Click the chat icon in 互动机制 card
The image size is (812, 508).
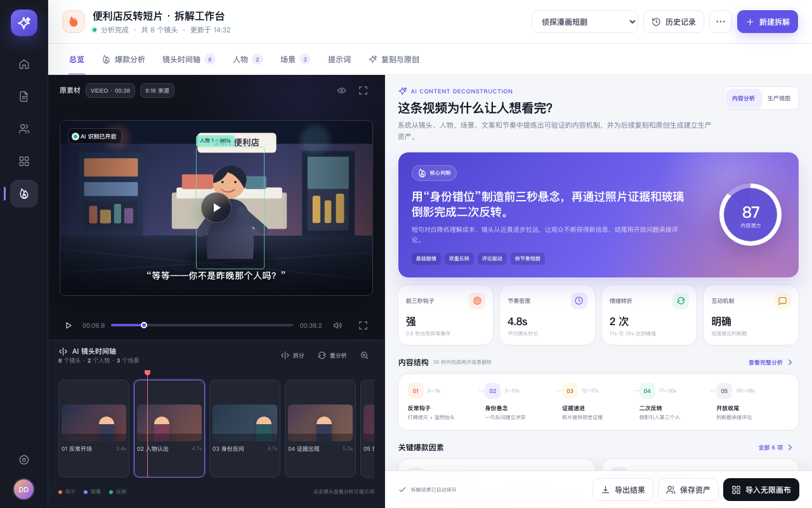(x=783, y=301)
